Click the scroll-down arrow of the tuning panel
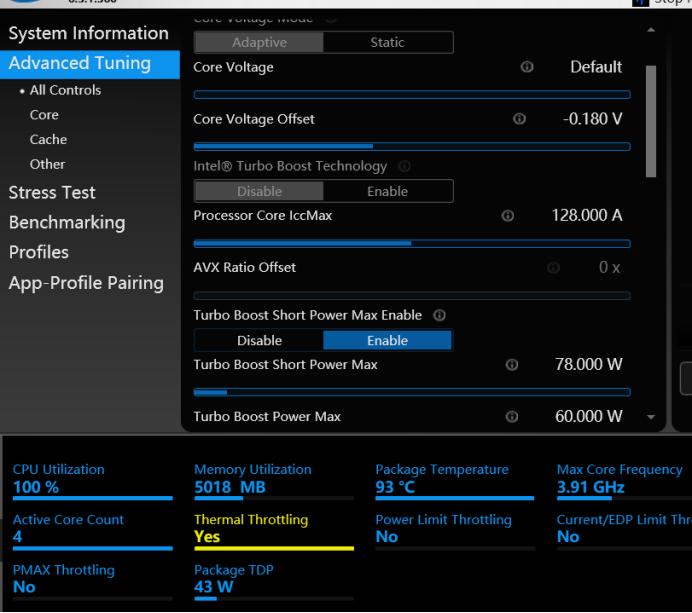 [x=652, y=417]
